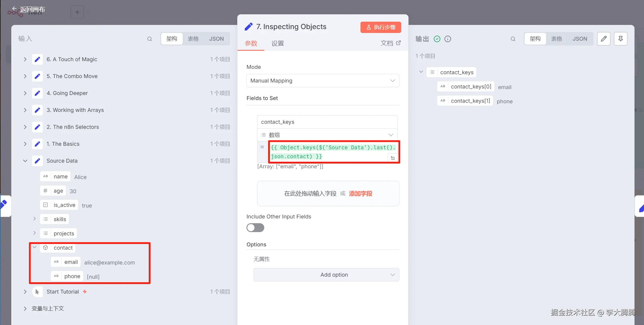The image size is (644, 325).
Task: Click the output edit pencil icon
Action: (603, 39)
